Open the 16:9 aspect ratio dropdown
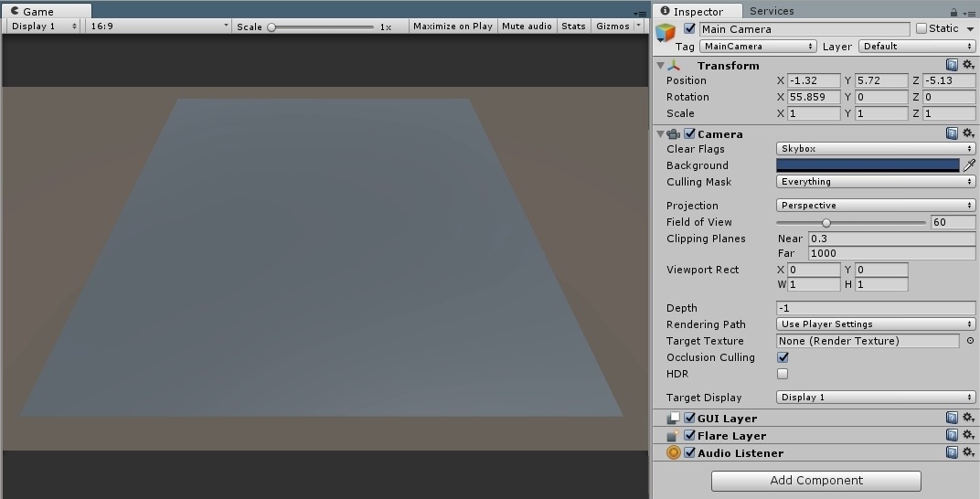The image size is (980, 499). point(159,27)
